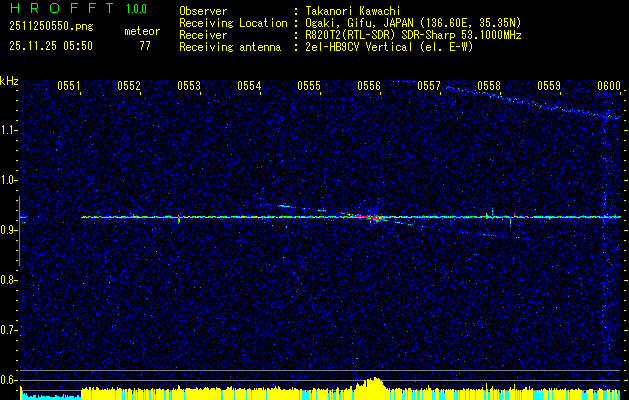Click the 0551 time marker
The image size is (629, 400).
[69, 85]
